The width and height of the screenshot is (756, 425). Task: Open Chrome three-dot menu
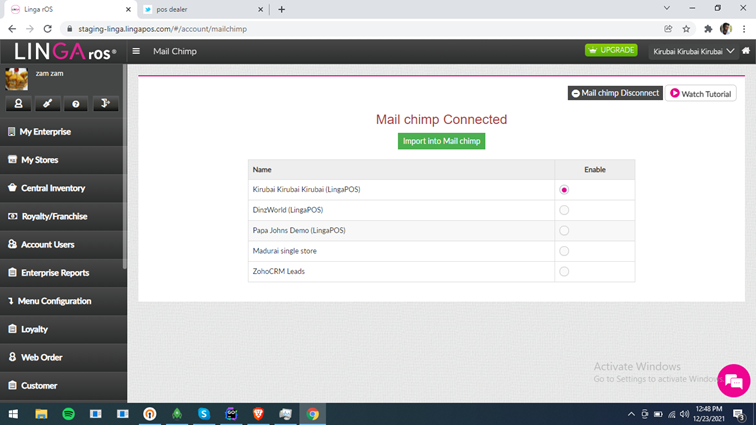(x=744, y=29)
